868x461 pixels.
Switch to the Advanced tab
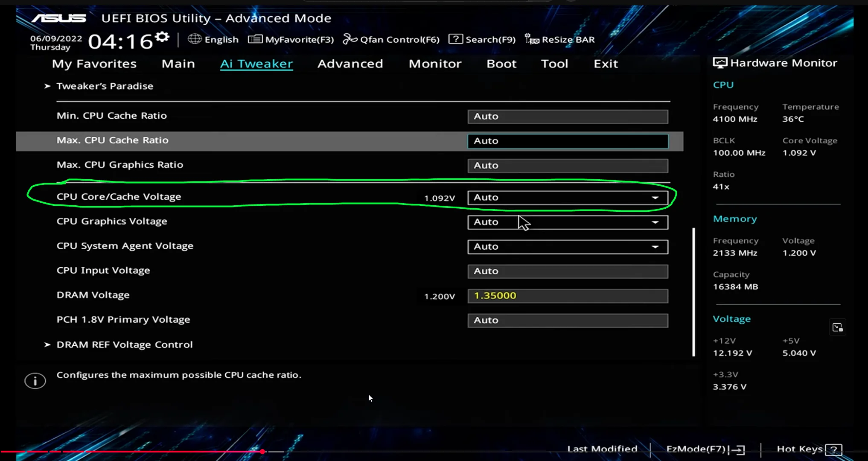(x=350, y=64)
